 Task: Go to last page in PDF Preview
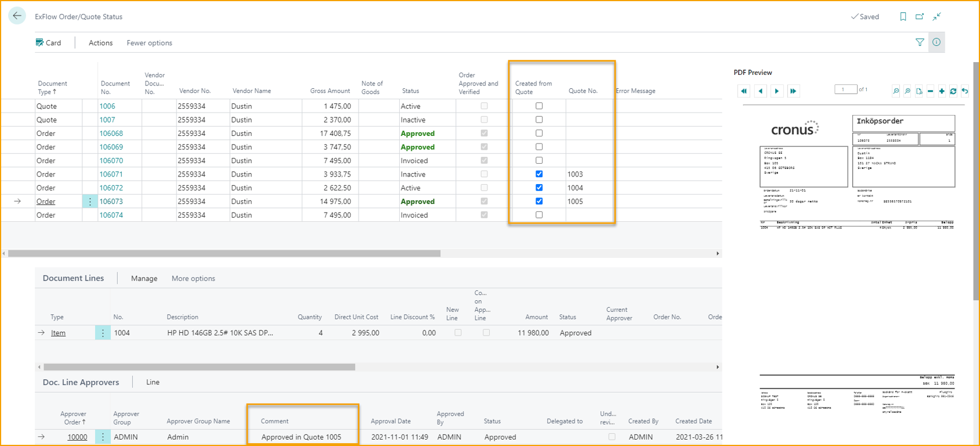point(793,91)
